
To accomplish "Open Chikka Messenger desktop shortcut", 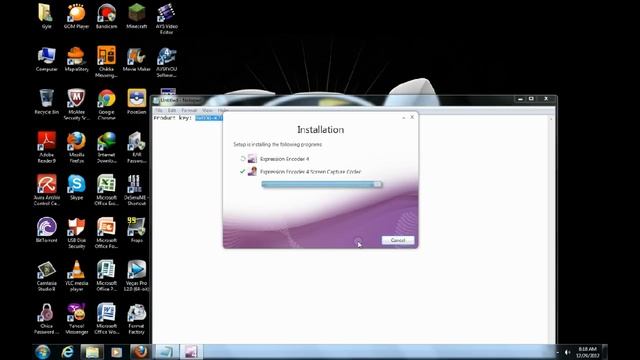I will (x=107, y=62).
